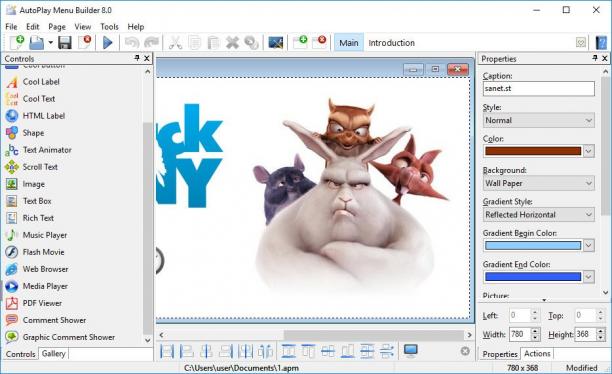612x374 pixels.
Task: Open the Gradient Begin Color dropdown arrow
Action: point(589,246)
